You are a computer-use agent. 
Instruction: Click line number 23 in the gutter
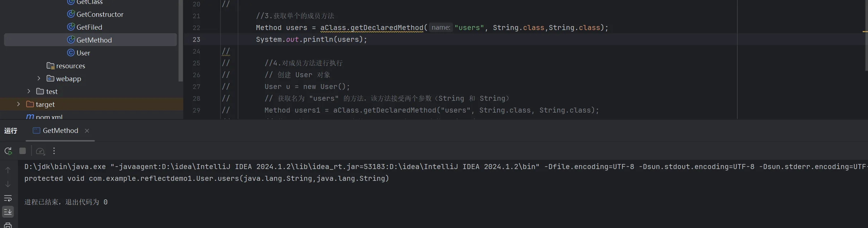[x=197, y=39]
